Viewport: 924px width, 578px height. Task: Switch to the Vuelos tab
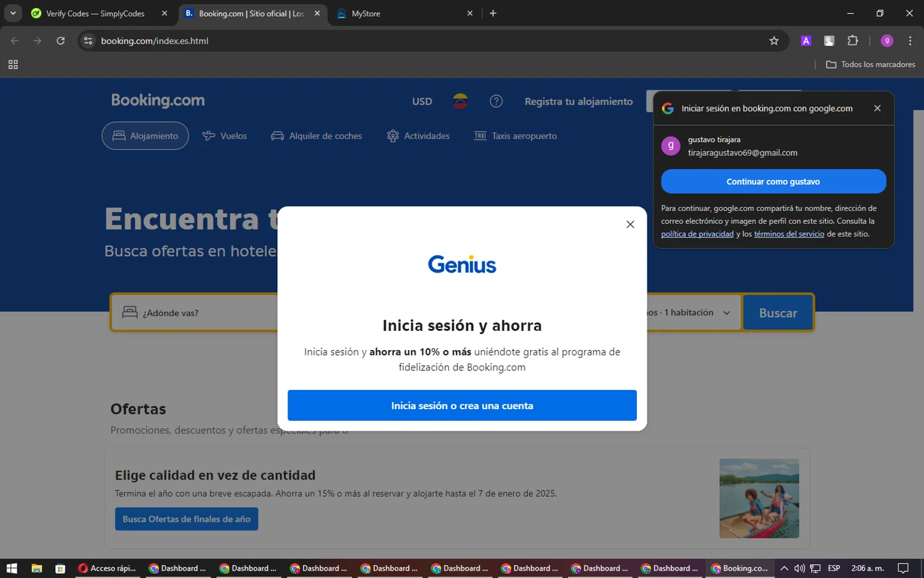pyautogui.click(x=225, y=136)
